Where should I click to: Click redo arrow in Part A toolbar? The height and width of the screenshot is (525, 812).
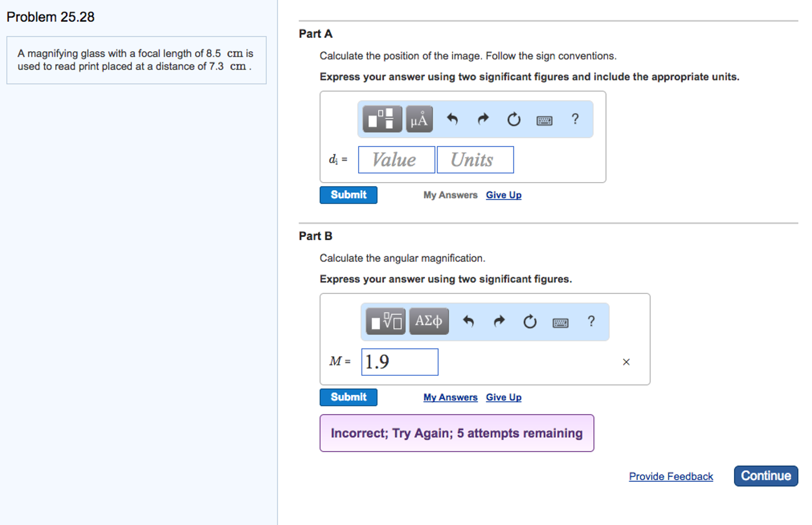pos(483,119)
